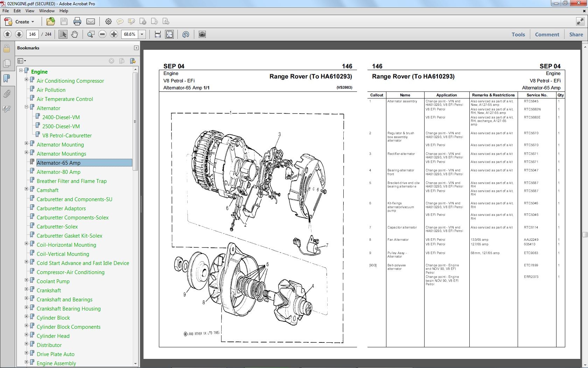The height and width of the screenshot is (368, 588).
Task: Click the Create PDF button
Action: pyautogui.click(x=19, y=22)
